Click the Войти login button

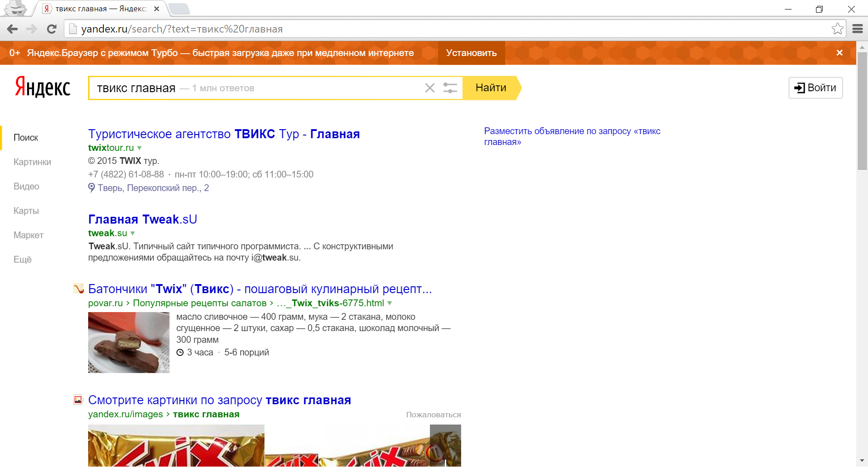(816, 88)
